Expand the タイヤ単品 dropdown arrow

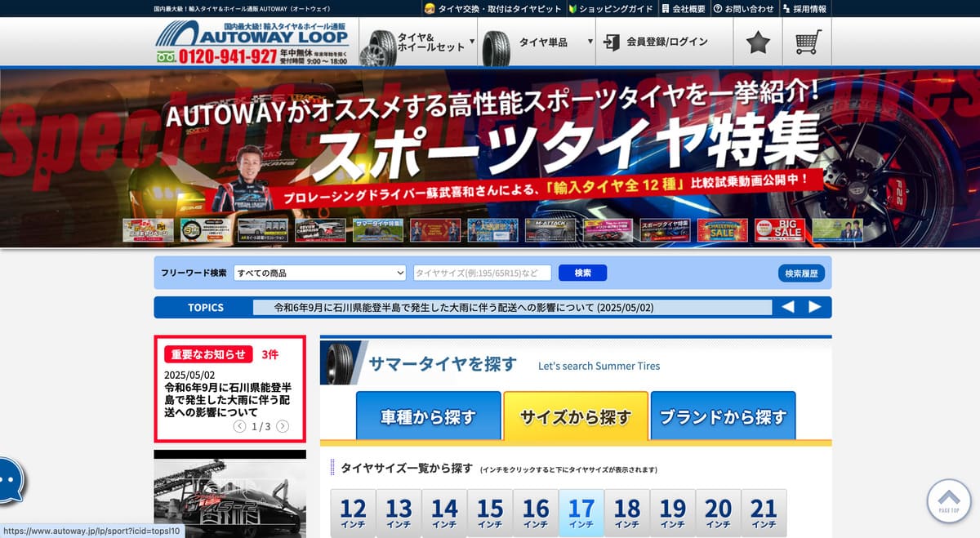pos(590,42)
